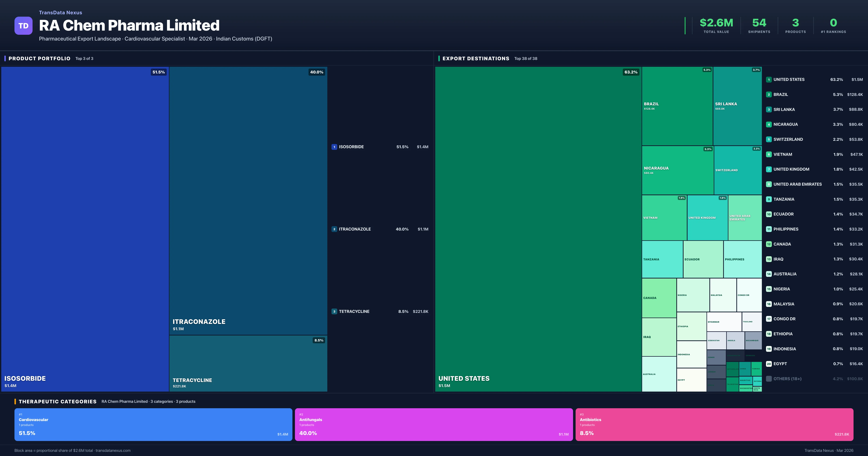Click the rank 2 badge beside Itraconazole

[x=334, y=229]
